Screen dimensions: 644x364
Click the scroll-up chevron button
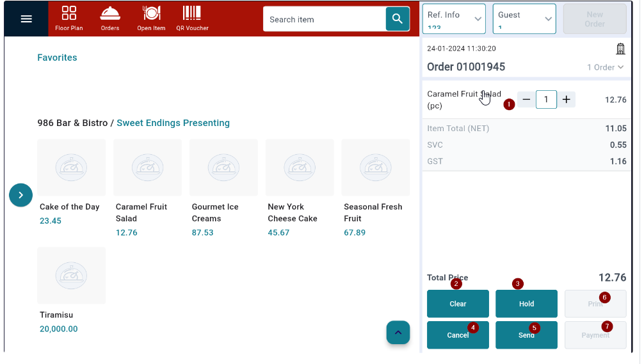click(x=398, y=333)
